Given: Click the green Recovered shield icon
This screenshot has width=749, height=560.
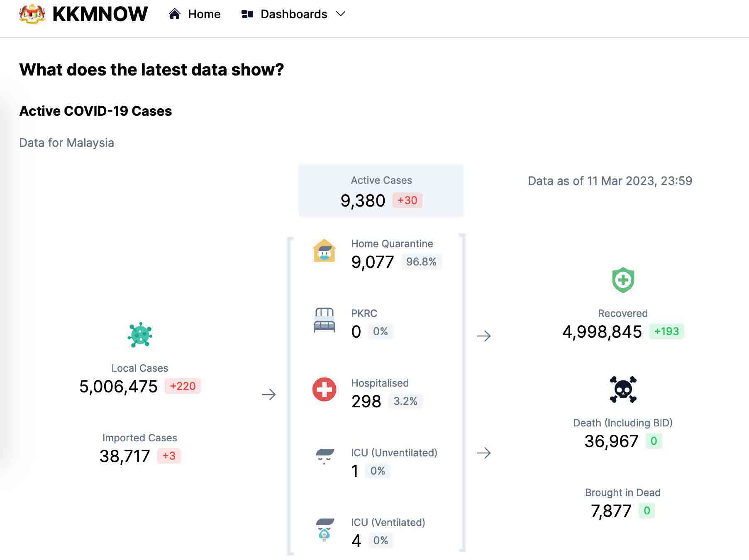Looking at the screenshot, I should point(623,280).
